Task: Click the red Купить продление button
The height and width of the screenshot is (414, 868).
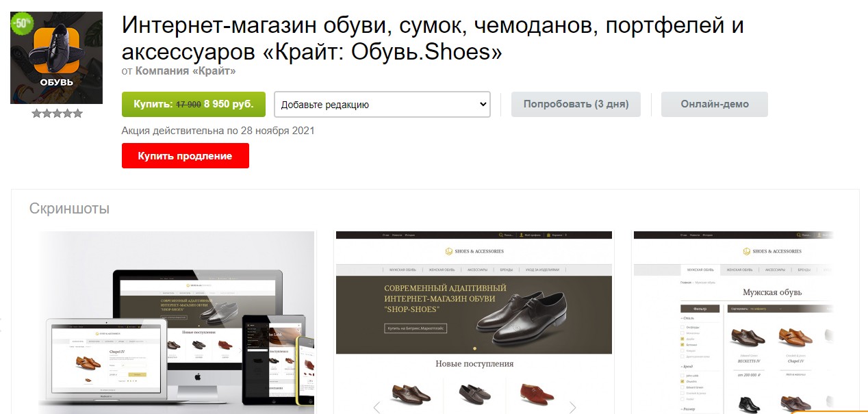Action: click(186, 155)
